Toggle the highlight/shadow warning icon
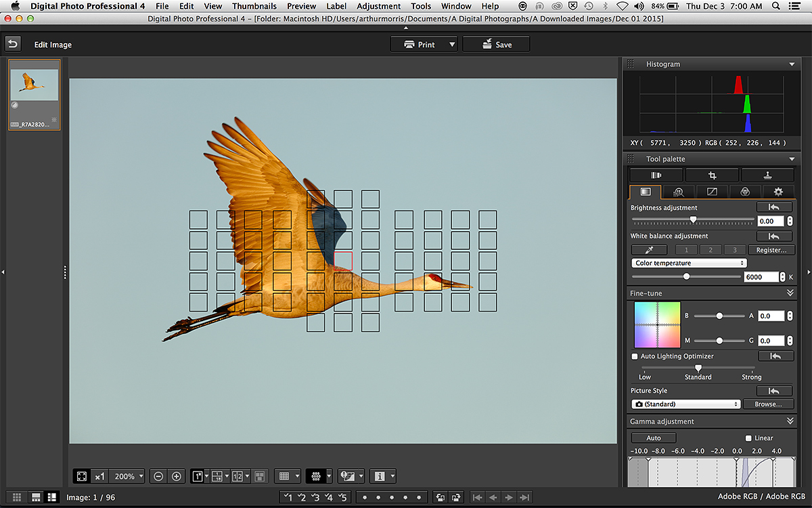Image resolution: width=812 pixels, height=508 pixels. 347,476
